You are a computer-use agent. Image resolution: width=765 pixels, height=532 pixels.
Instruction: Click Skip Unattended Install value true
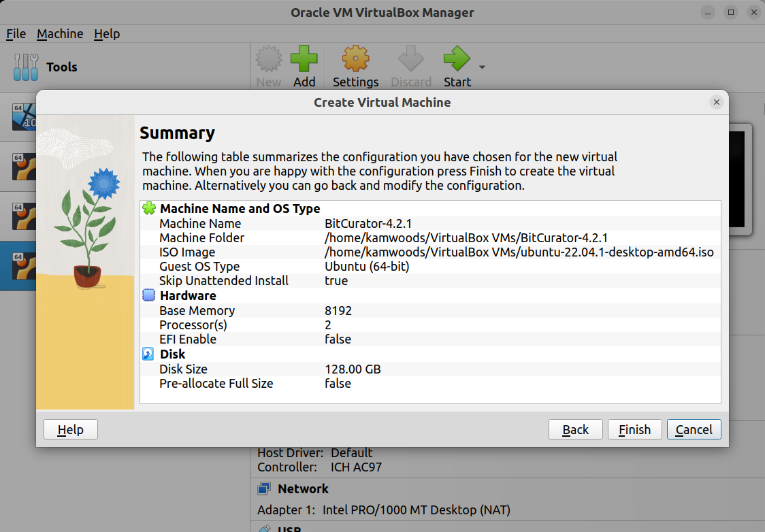click(336, 281)
